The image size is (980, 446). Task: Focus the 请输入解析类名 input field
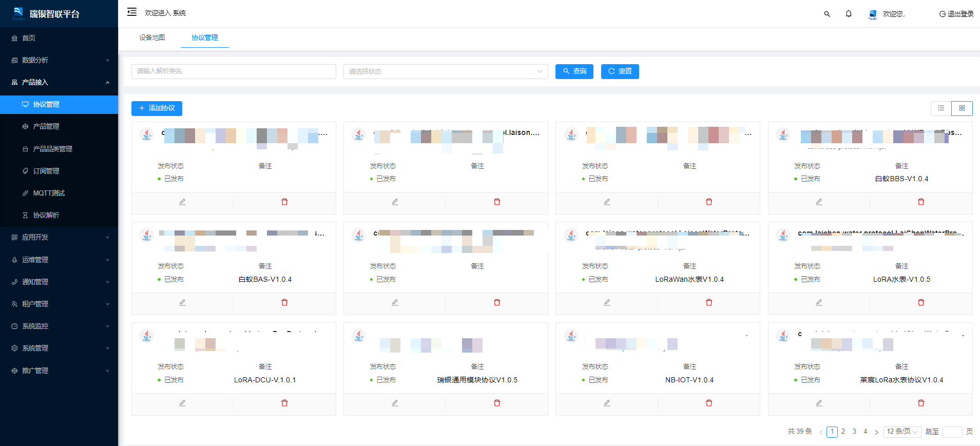[x=234, y=71]
